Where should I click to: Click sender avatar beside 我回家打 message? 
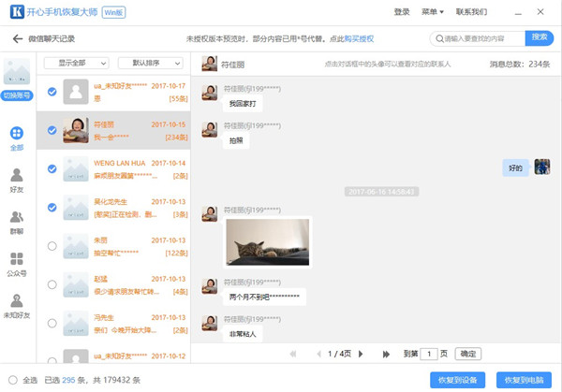point(209,93)
